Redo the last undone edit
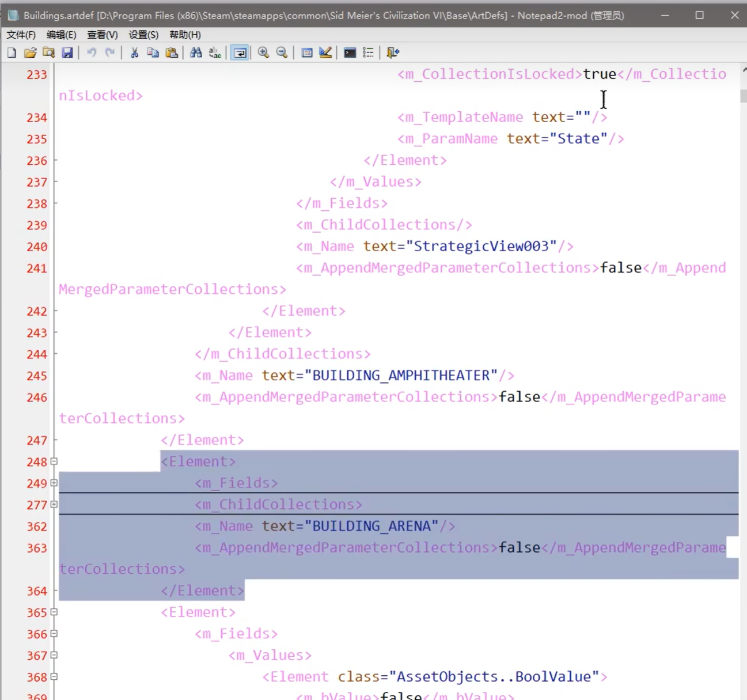 click(x=109, y=53)
